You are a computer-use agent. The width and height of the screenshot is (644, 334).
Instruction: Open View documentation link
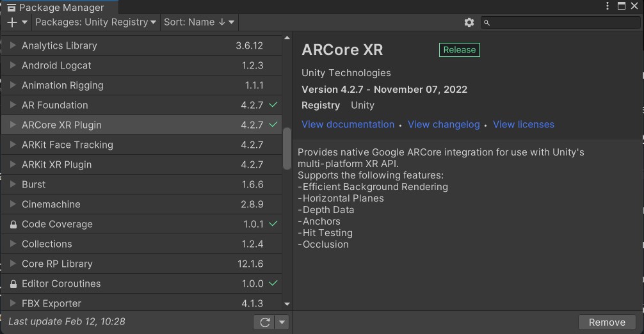[348, 124]
